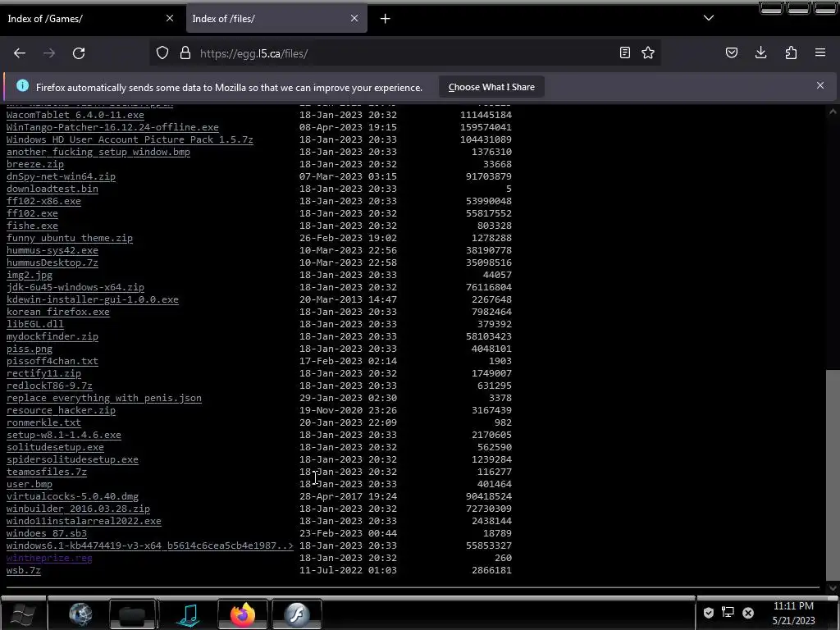Image resolution: width=840 pixels, height=630 pixels.
Task: Click the vertical scrollbar thumb
Action: coord(833,475)
